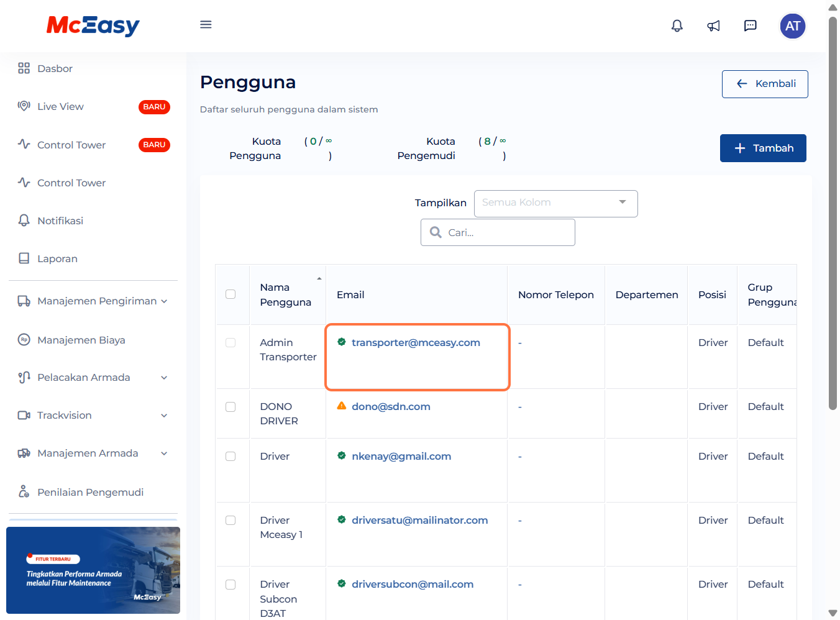The image size is (840, 620).
Task: Click the McEasy logo
Action: pyautogui.click(x=93, y=25)
